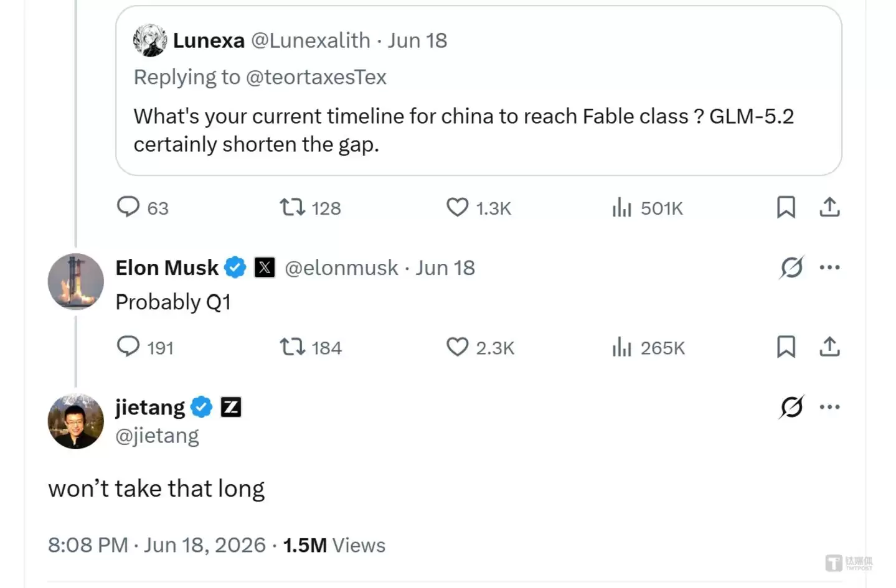Share Elon Musk's Probably Q1 tweet

829,347
